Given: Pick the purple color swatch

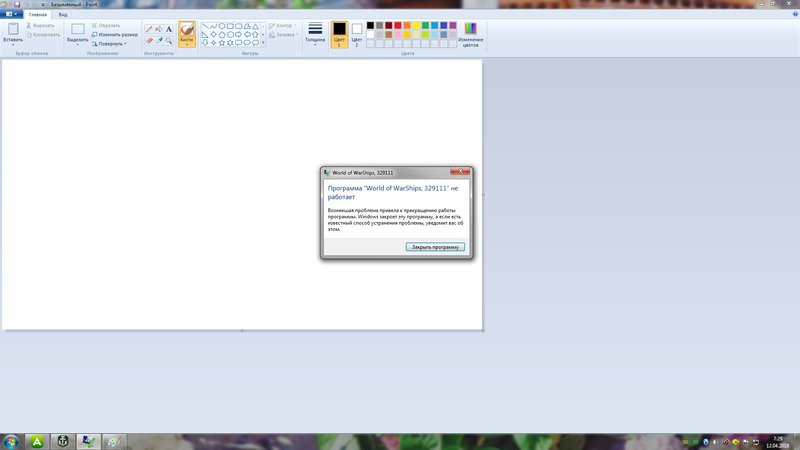Looking at the screenshot, I should click(x=453, y=26).
